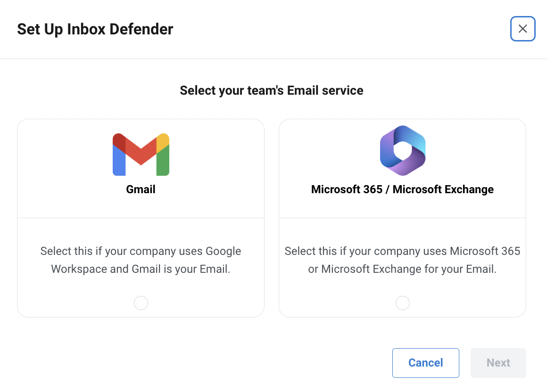Cancel the Inbox Defender setup
Screen dimensions: 547x392
click(426, 363)
